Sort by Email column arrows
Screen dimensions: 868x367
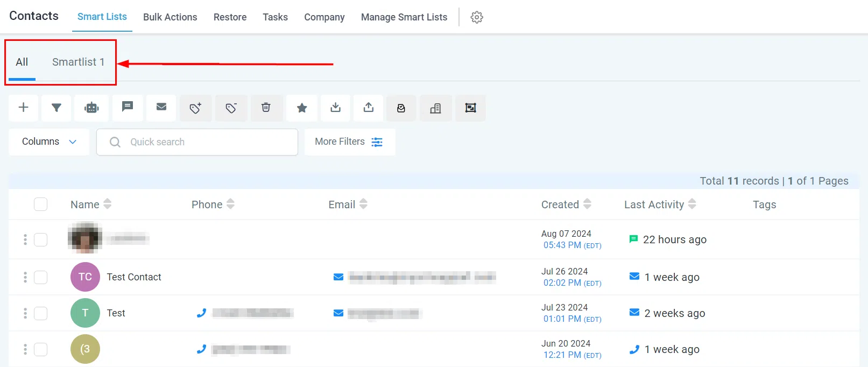363,204
